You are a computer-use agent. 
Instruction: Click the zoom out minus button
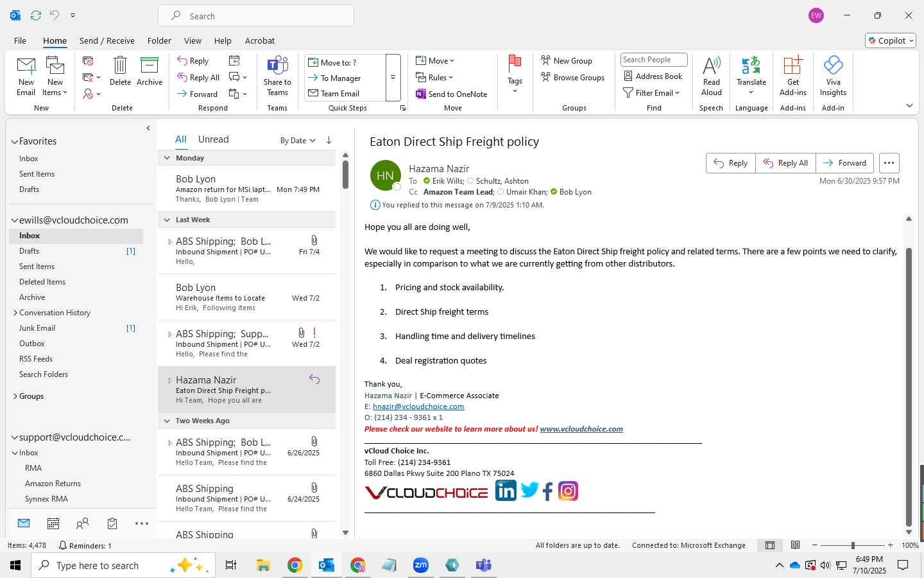click(815, 545)
